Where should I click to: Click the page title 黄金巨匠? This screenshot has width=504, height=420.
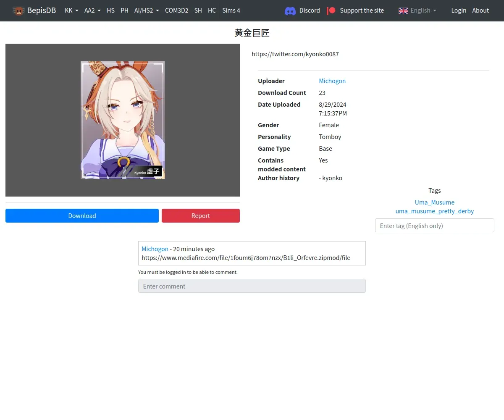tap(252, 33)
